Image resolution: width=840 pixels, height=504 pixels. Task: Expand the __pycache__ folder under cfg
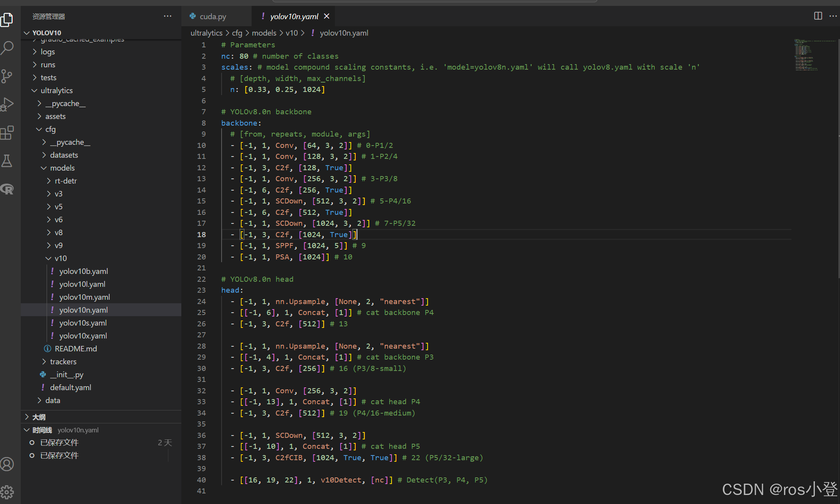pos(101,142)
